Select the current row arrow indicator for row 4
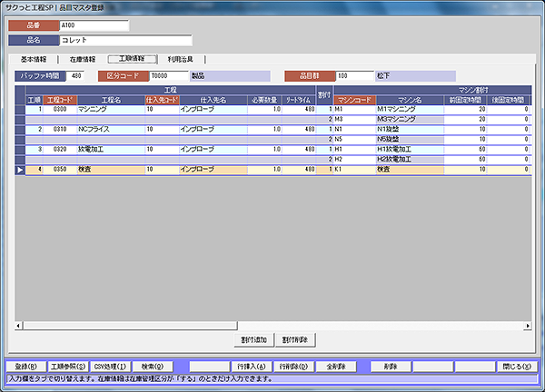545x392 pixels. tap(21, 170)
